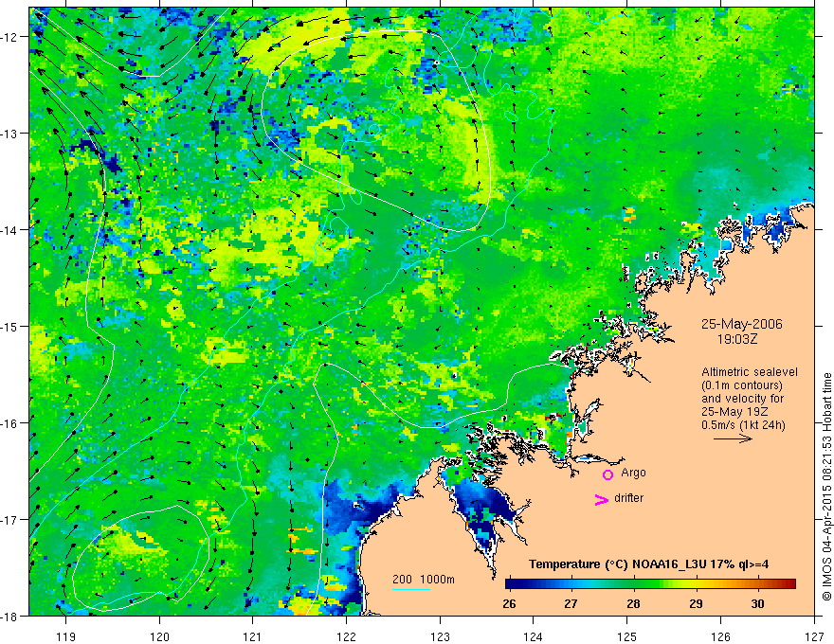Click the color bar label '27'

point(571,603)
